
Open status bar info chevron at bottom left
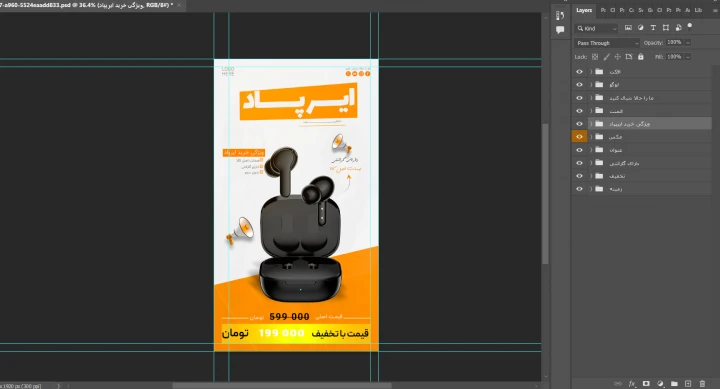click(x=58, y=386)
